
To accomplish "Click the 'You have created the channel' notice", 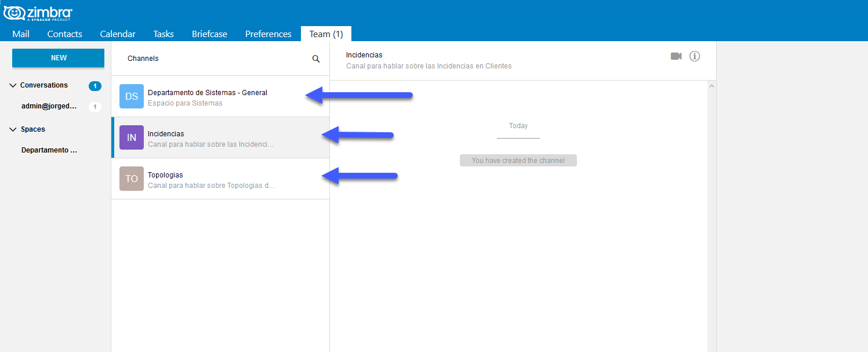I will [x=518, y=161].
